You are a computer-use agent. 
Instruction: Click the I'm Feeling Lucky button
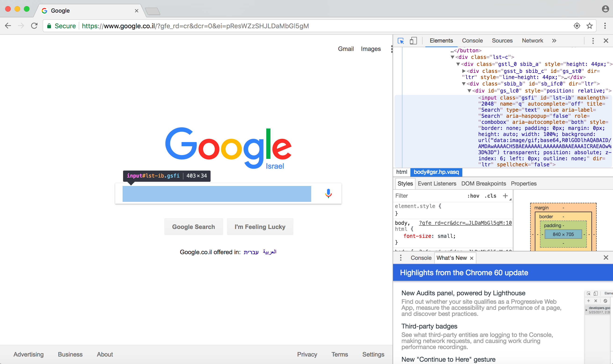[260, 227]
